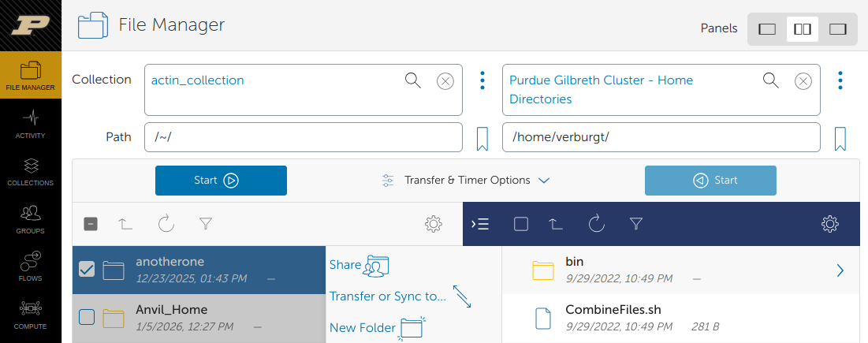Clear the actin_collection selection
The image size is (868, 343).
tap(445, 81)
